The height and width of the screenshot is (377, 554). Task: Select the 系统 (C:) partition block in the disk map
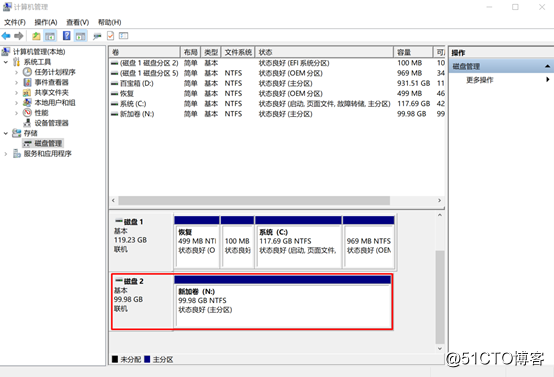click(x=298, y=242)
